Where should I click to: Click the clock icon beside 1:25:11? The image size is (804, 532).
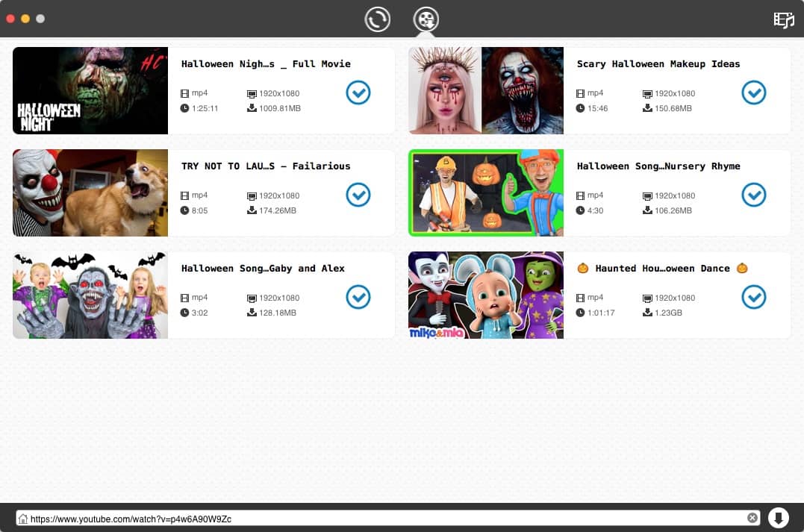click(x=184, y=108)
